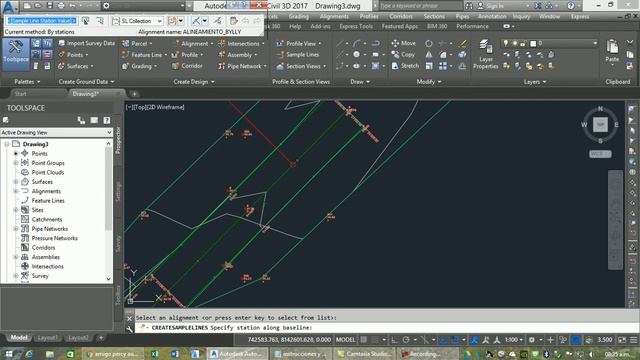Toggle grid display in status bar
Viewport: 640px width, 360px height.
point(364,340)
